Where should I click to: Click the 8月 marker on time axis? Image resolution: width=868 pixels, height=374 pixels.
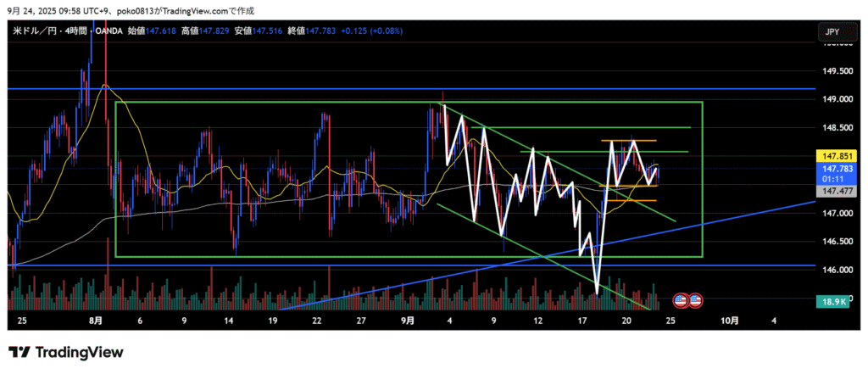tap(97, 321)
